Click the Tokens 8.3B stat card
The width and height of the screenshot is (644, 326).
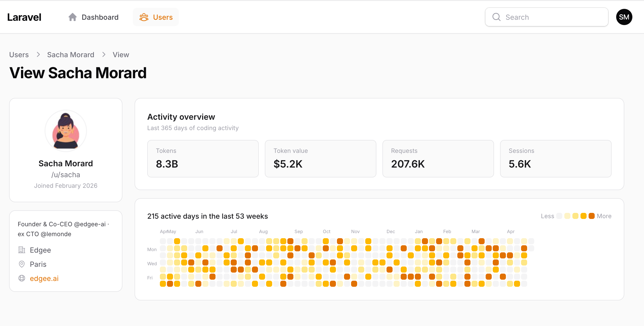(203, 159)
